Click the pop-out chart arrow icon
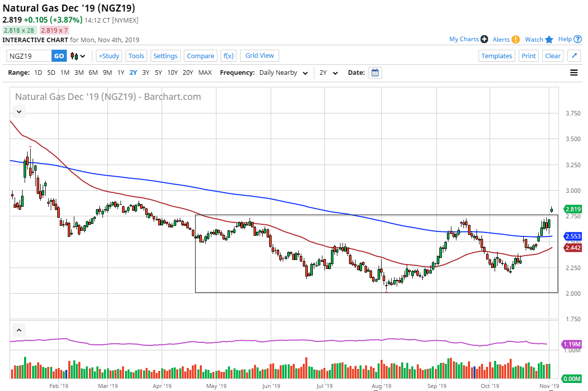 click(575, 56)
